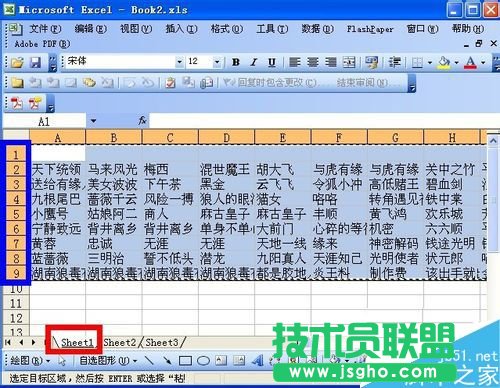
Task: Open the Fill Color dropdown arrow
Action: tap(456, 62)
